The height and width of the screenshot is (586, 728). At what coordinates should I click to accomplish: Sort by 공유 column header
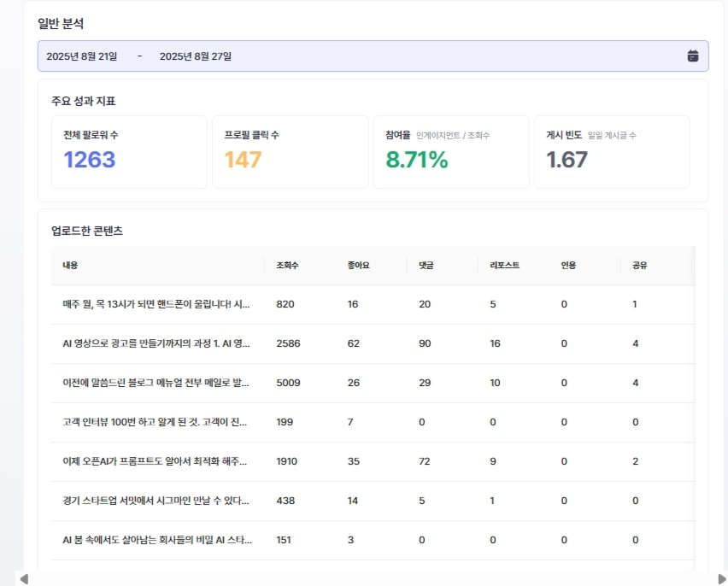click(639, 265)
